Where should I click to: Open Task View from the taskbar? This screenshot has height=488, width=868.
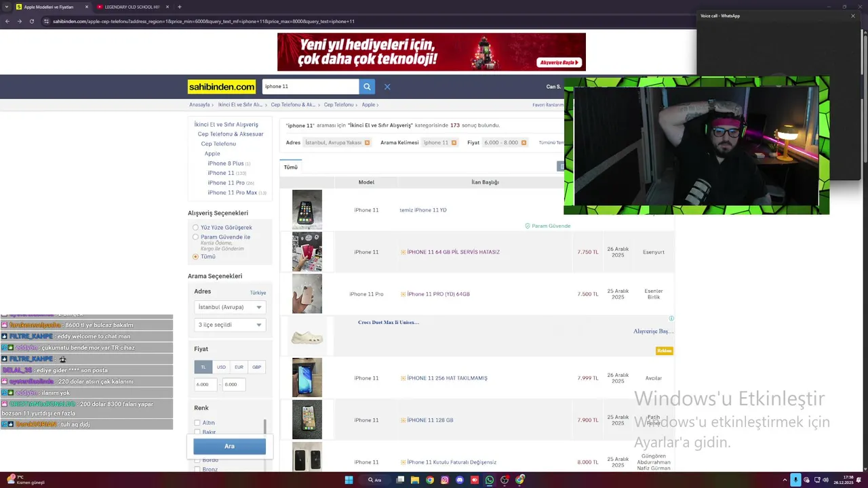click(x=400, y=480)
